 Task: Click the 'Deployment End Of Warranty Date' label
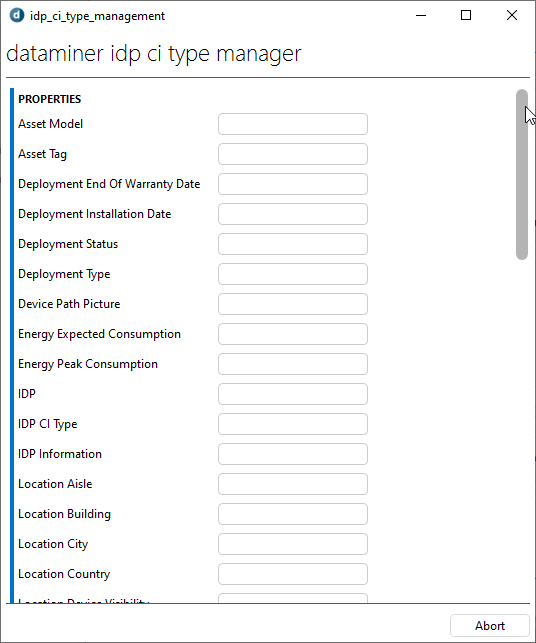(x=109, y=184)
